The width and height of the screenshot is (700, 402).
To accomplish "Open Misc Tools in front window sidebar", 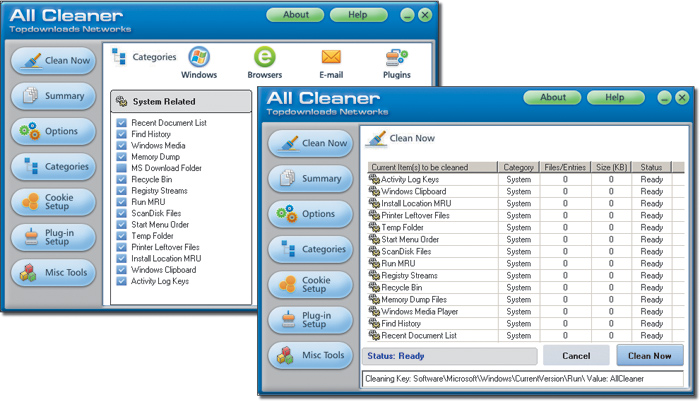I will [311, 355].
